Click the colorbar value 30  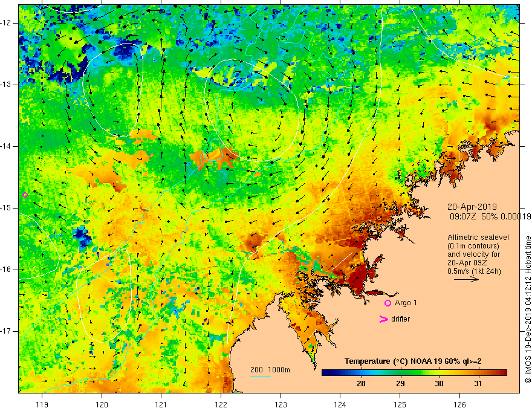click(x=439, y=384)
